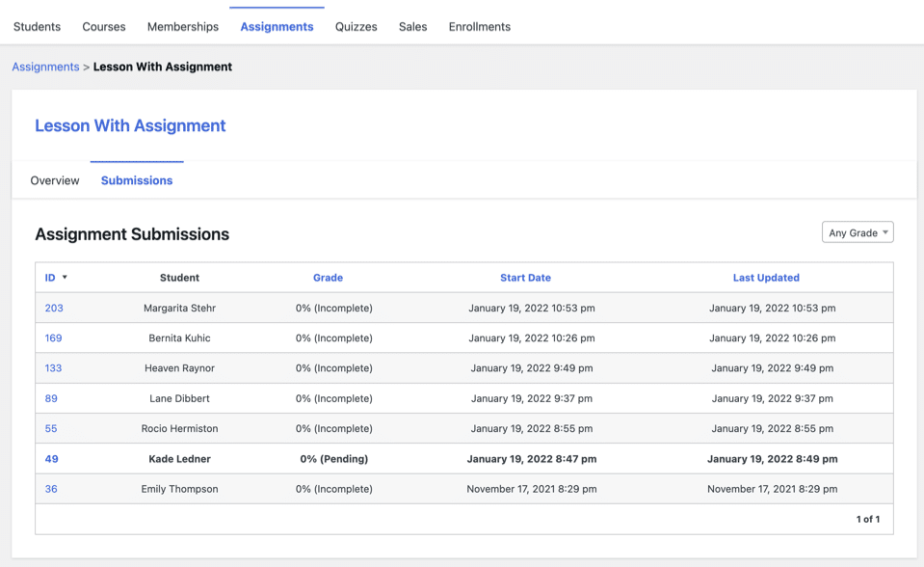Open submission ID 203
Viewport: 924px width, 567px height.
(54, 308)
